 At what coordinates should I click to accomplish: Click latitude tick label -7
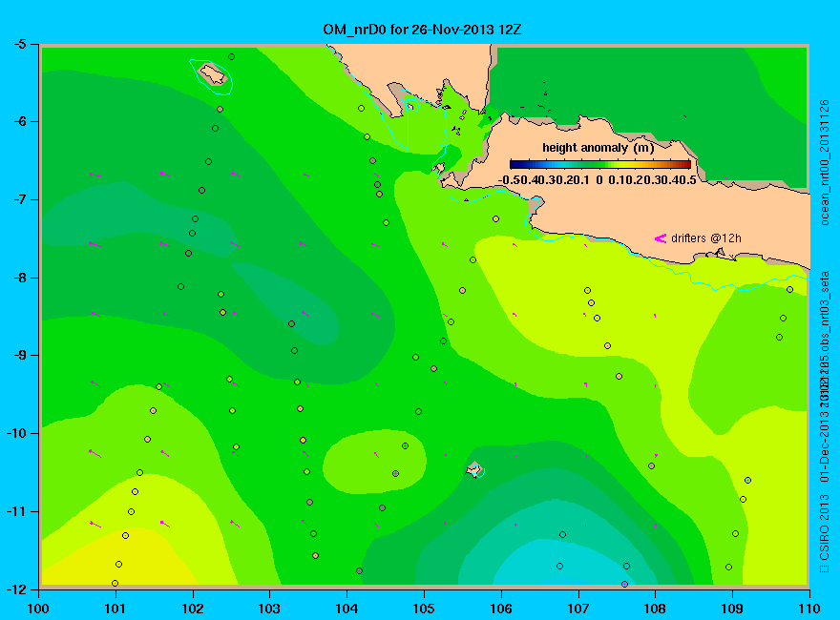pyautogui.click(x=19, y=199)
